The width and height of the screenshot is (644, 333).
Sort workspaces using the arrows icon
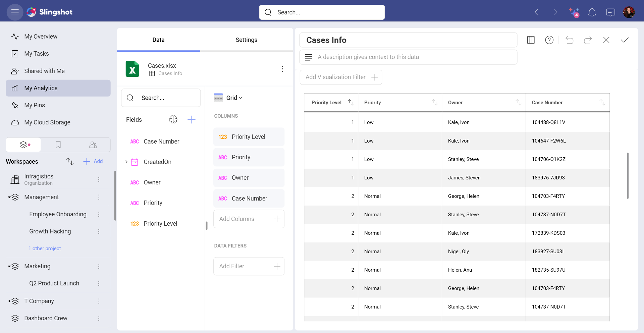click(x=70, y=161)
